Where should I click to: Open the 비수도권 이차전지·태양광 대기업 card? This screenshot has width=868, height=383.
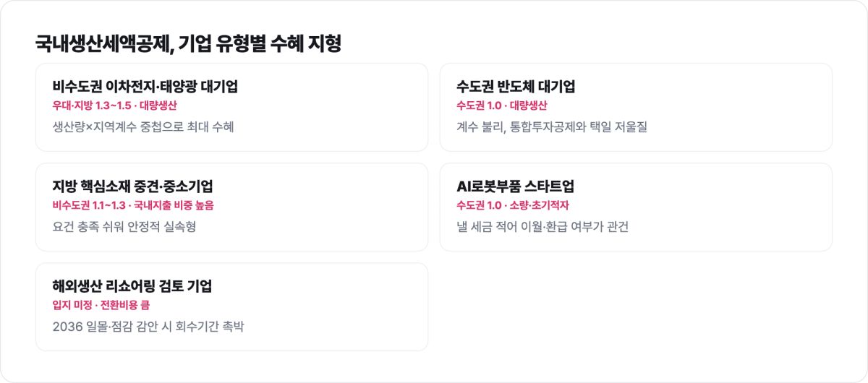pyautogui.click(x=231, y=107)
